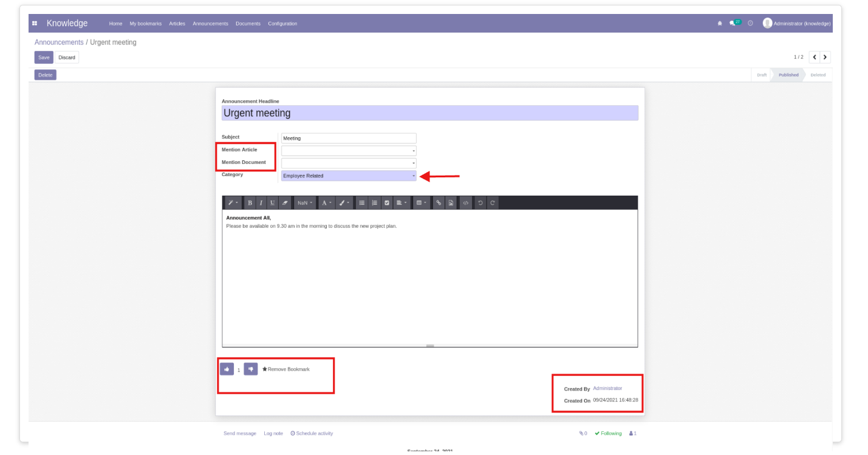Expand the Mention Article dropdown

point(349,151)
